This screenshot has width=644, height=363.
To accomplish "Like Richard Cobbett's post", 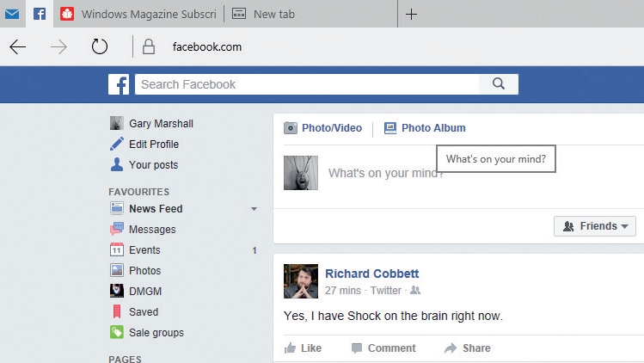I will coord(303,348).
